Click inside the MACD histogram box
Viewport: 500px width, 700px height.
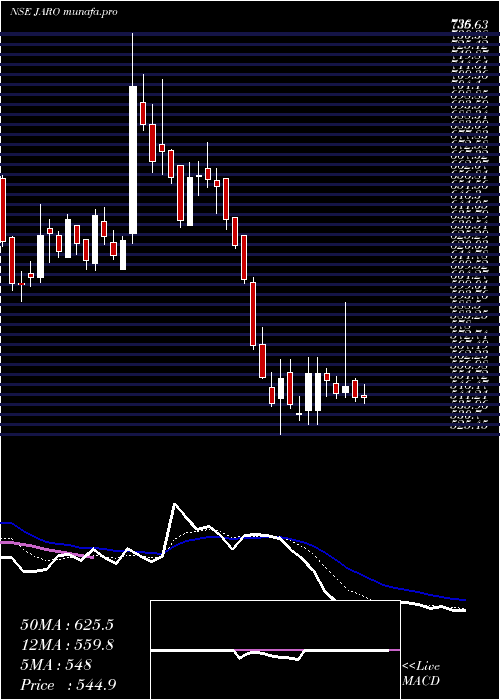coord(275,650)
